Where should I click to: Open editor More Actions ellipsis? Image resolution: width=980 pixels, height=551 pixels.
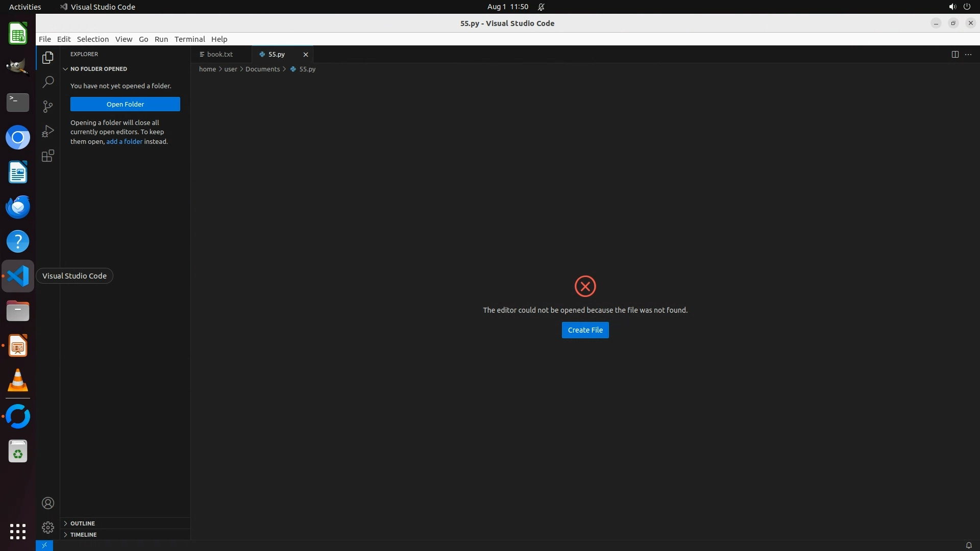968,54
